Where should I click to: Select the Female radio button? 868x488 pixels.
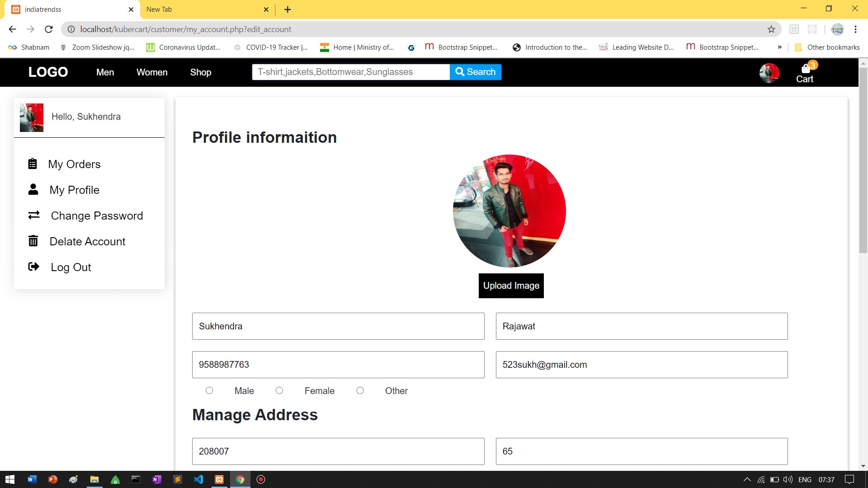click(279, 390)
